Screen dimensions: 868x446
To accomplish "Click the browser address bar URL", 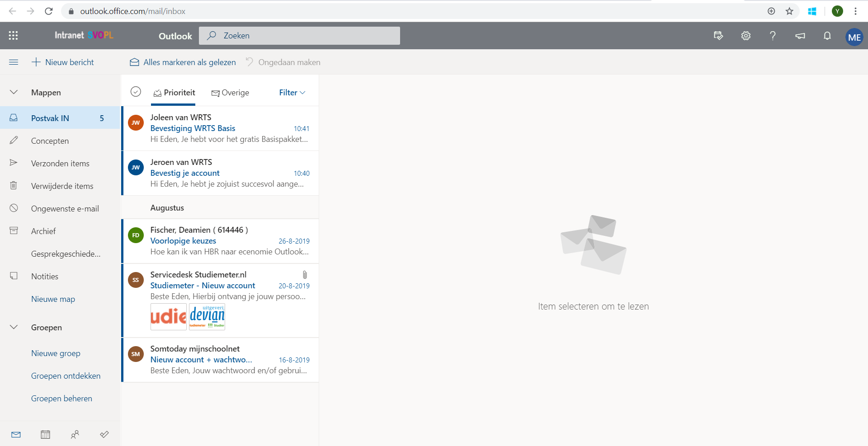I will pos(132,11).
